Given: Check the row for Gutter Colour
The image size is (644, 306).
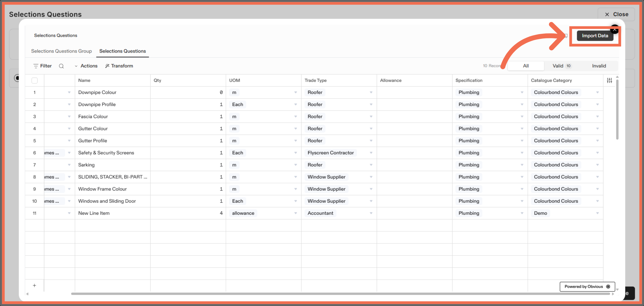Looking at the screenshot, I should point(34,129).
